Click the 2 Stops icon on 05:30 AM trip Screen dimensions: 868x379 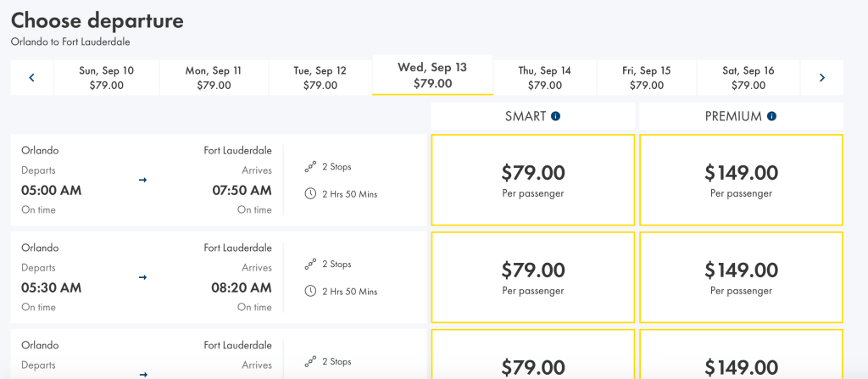pos(310,265)
